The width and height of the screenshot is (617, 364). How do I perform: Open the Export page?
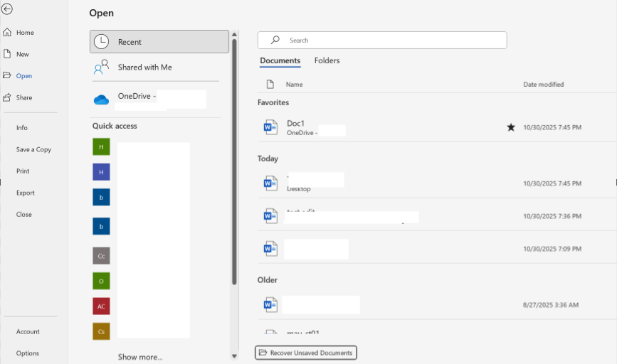(25, 193)
